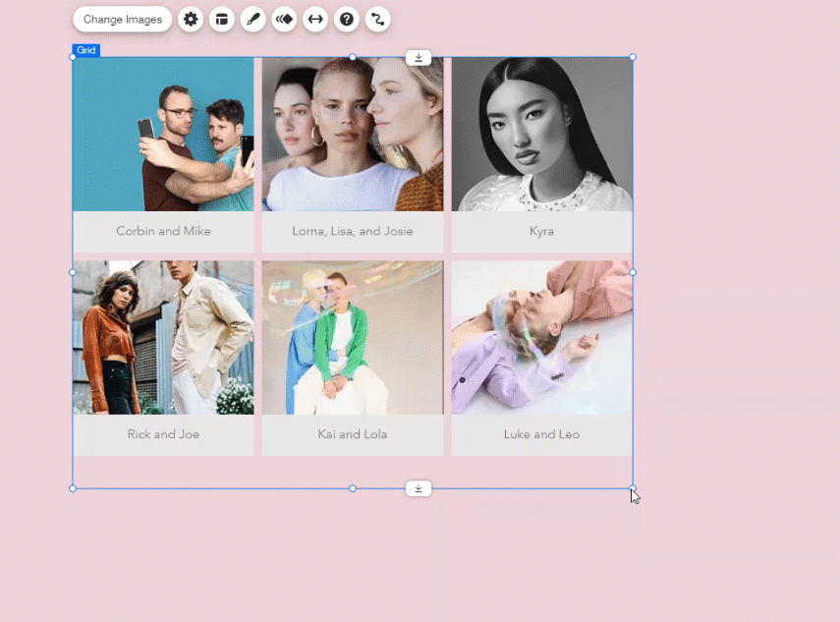Image resolution: width=840 pixels, height=622 pixels.
Task: Select the Grid label tag
Action: point(85,50)
